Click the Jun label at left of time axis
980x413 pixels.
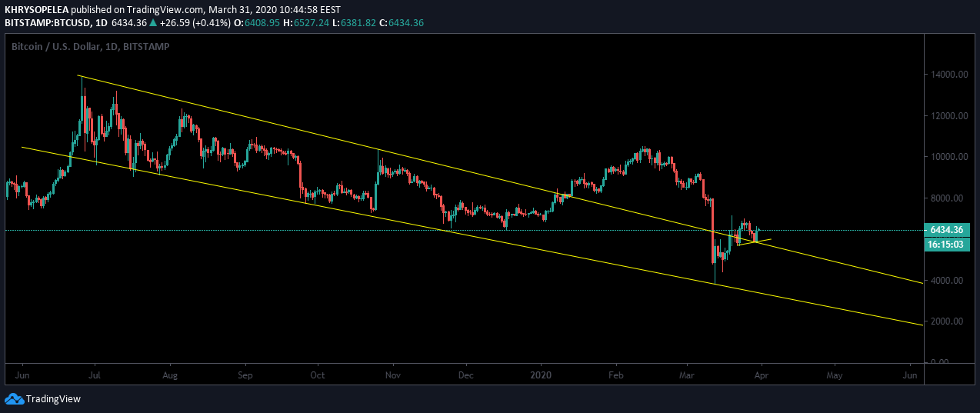(23, 376)
